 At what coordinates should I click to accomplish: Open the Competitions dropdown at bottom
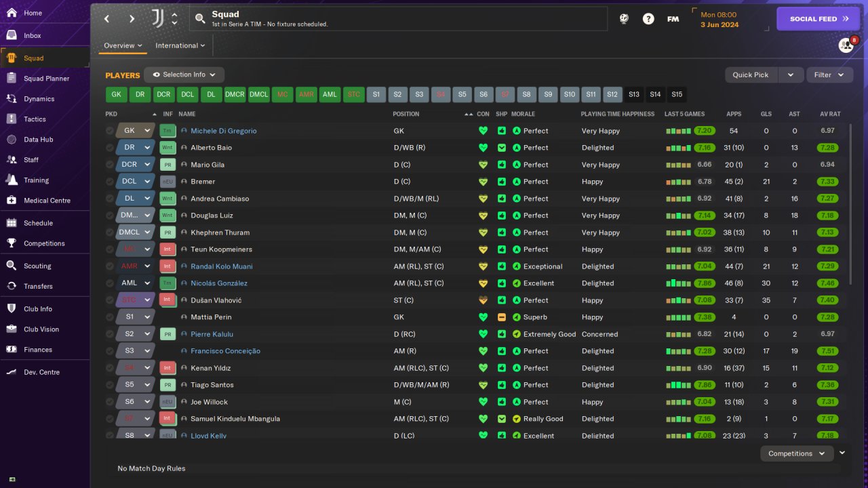(x=797, y=453)
